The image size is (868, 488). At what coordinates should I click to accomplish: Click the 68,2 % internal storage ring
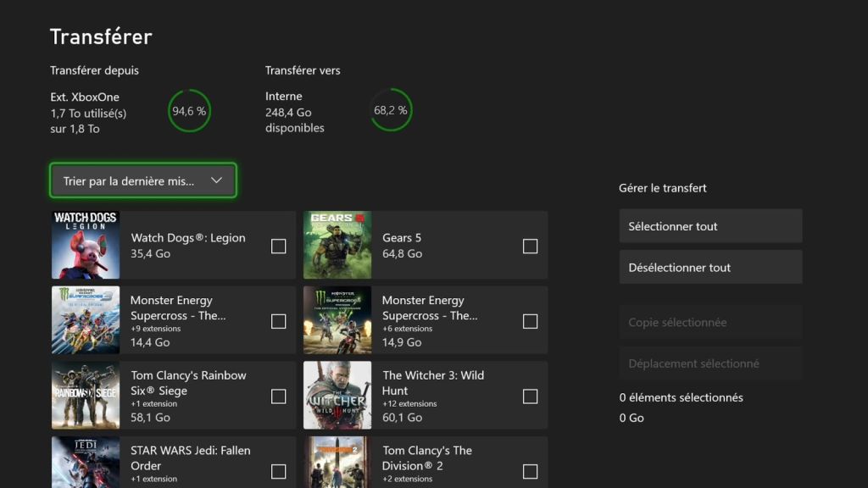pos(391,110)
